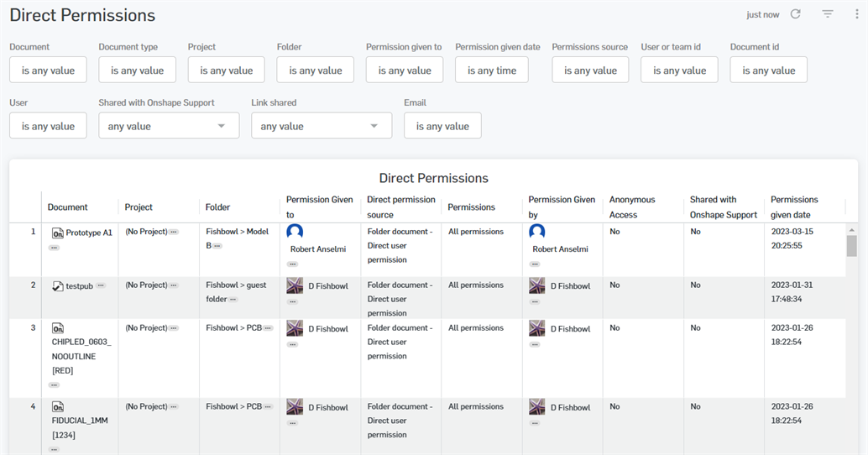Open the Document type filter value
The height and width of the screenshot is (455, 868).
[138, 70]
